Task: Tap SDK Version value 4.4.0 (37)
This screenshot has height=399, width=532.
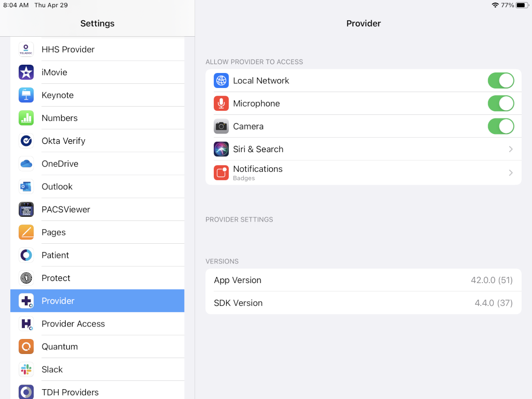Action: [x=494, y=303]
